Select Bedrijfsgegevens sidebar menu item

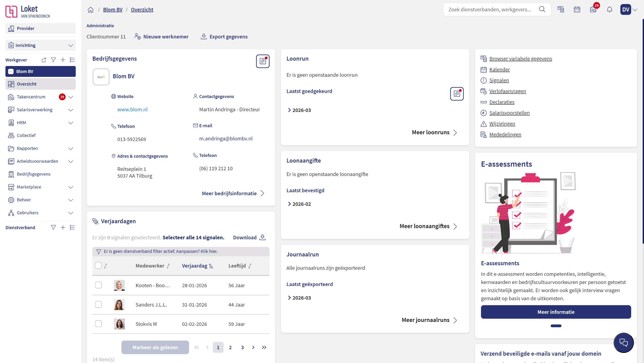click(33, 174)
